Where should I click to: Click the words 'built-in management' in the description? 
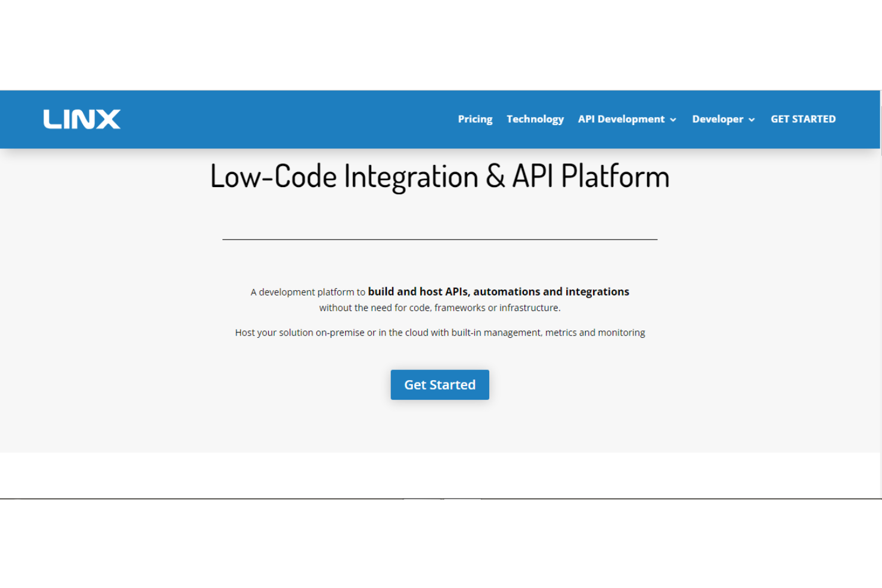click(496, 332)
